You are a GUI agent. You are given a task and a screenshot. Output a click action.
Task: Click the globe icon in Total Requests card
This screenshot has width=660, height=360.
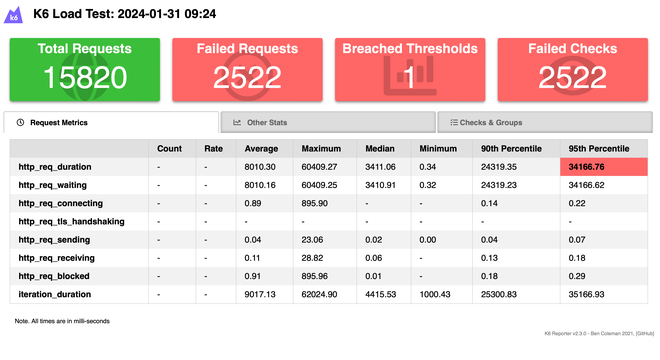[85, 75]
